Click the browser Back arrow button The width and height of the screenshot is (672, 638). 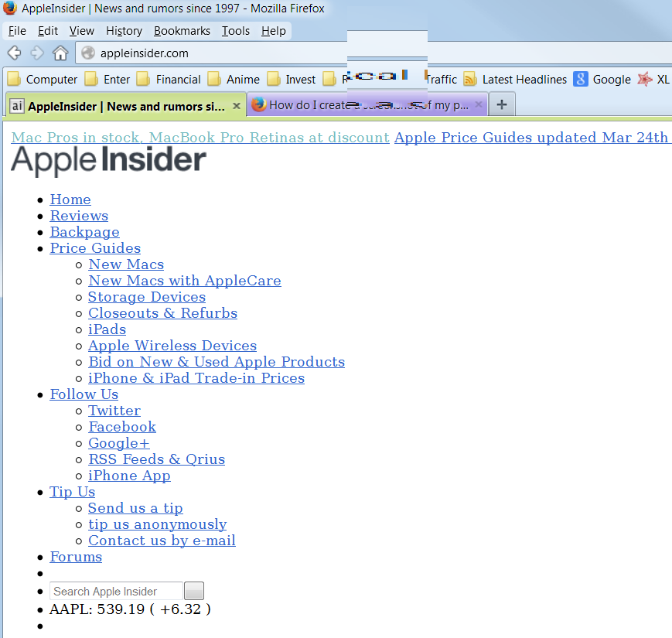(14, 53)
